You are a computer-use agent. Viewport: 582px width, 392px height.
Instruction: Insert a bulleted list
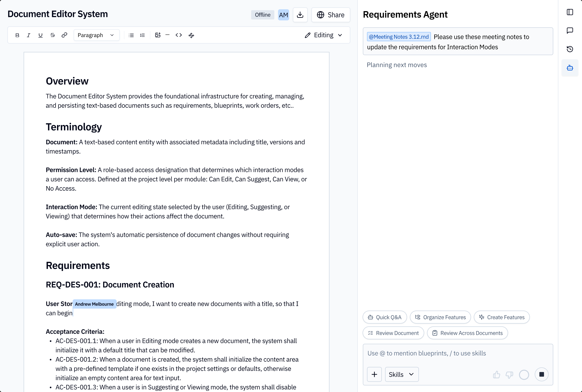tap(131, 35)
